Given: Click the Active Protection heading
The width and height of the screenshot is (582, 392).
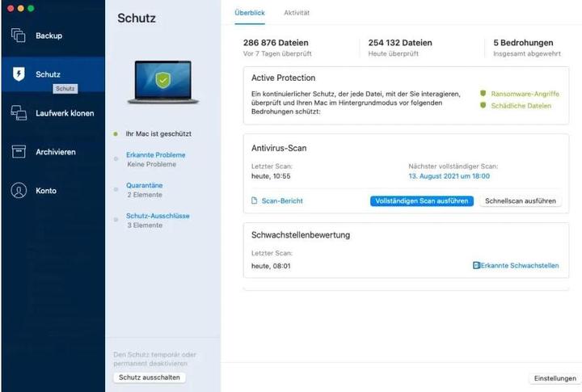Looking at the screenshot, I should [x=283, y=78].
